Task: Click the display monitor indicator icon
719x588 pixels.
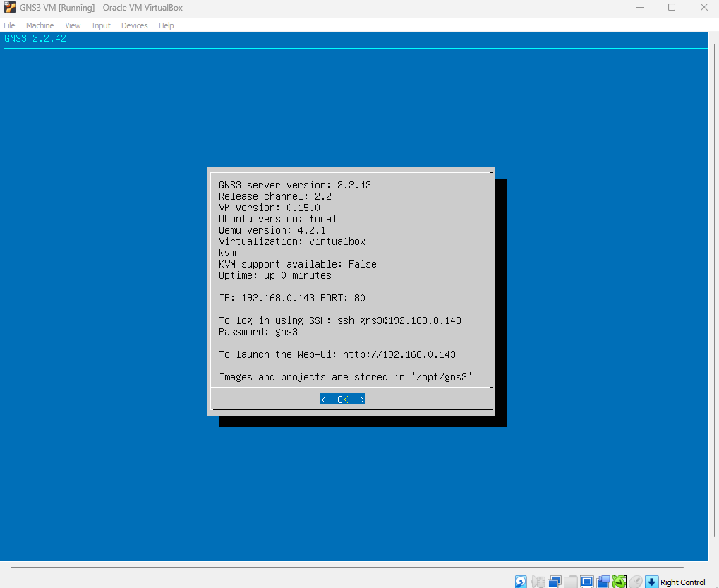Action: click(x=587, y=582)
